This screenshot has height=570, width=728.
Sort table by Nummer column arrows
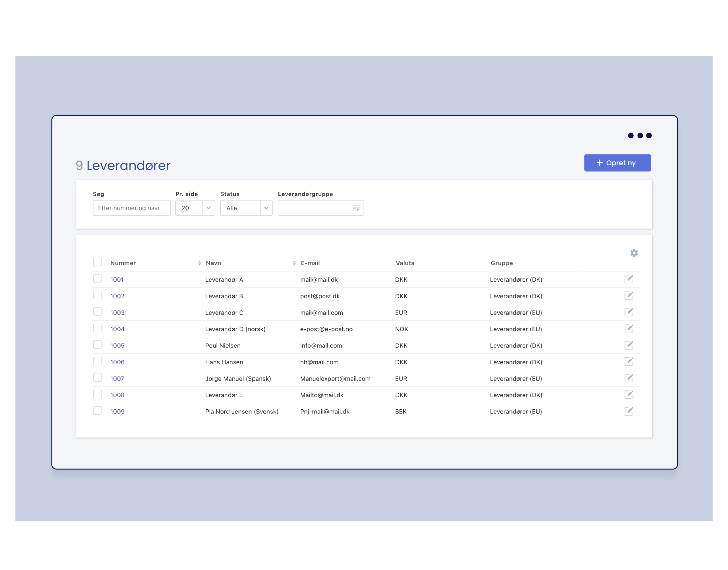tap(199, 263)
